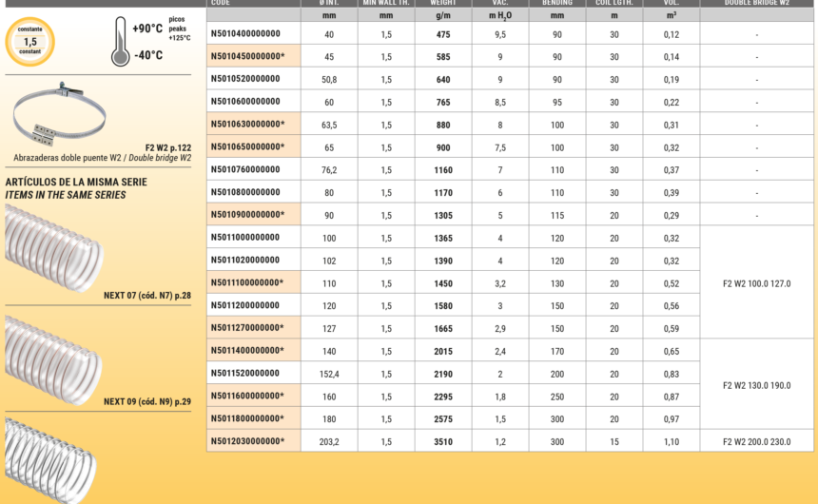The width and height of the screenshot is (818, 504).
Task: Click the +90°C maximum temperature label
Action: point(146,29)
